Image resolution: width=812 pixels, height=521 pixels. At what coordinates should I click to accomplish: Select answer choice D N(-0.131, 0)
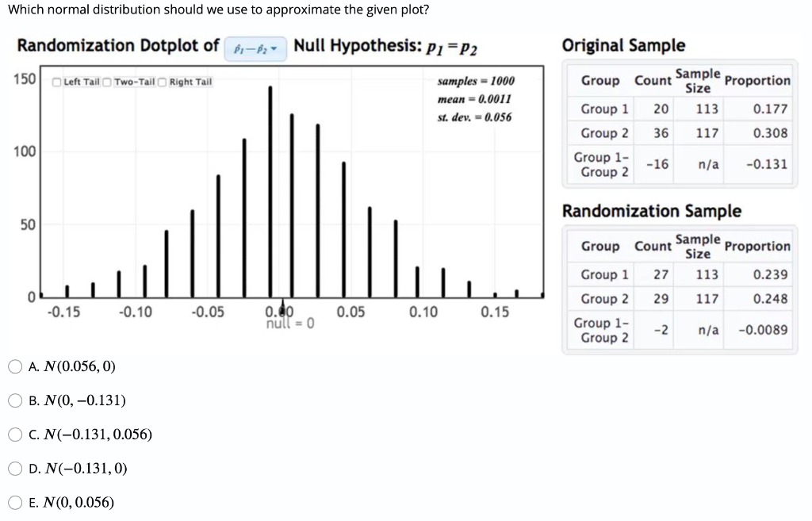pyautogui.click(x=15, y=468)
